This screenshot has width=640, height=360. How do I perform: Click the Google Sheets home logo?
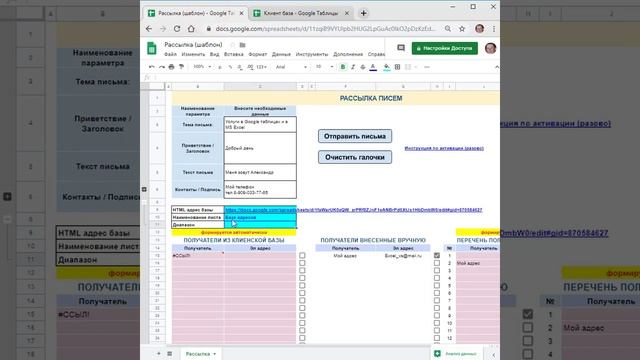tap(152, 48)
